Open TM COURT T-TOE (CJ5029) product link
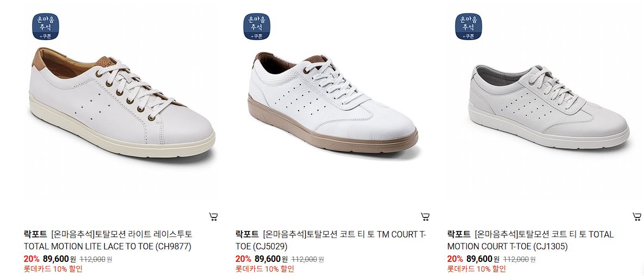This screenshot has width=644, height=276. coord(331,240)
